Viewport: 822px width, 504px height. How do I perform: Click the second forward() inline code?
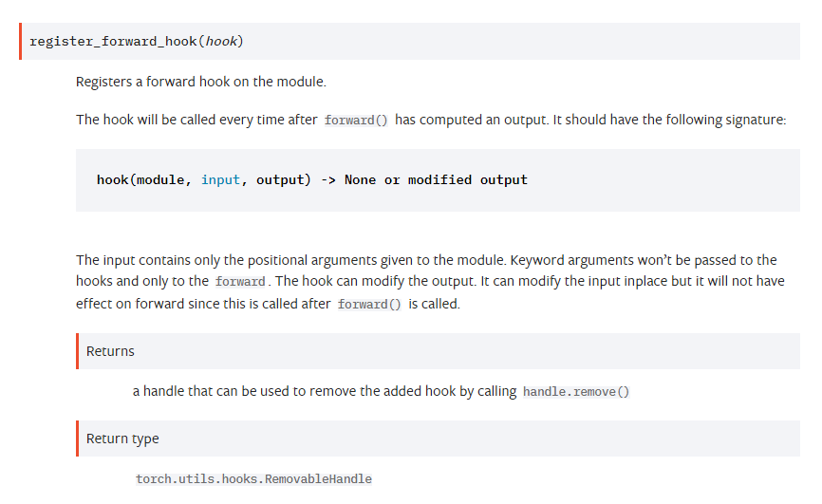click(x=369, y=304)
